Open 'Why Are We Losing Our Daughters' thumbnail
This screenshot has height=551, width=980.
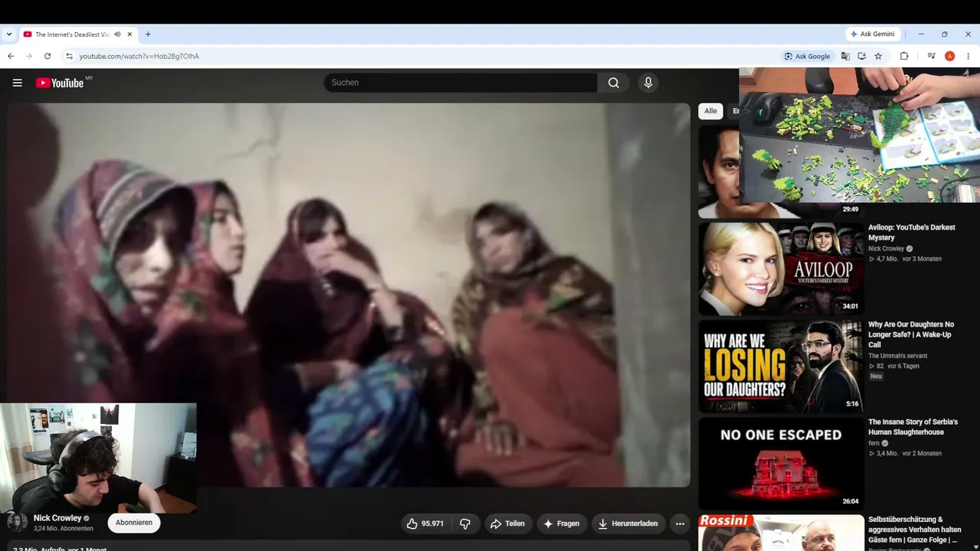pyautogui.click(x=781, y=367)
